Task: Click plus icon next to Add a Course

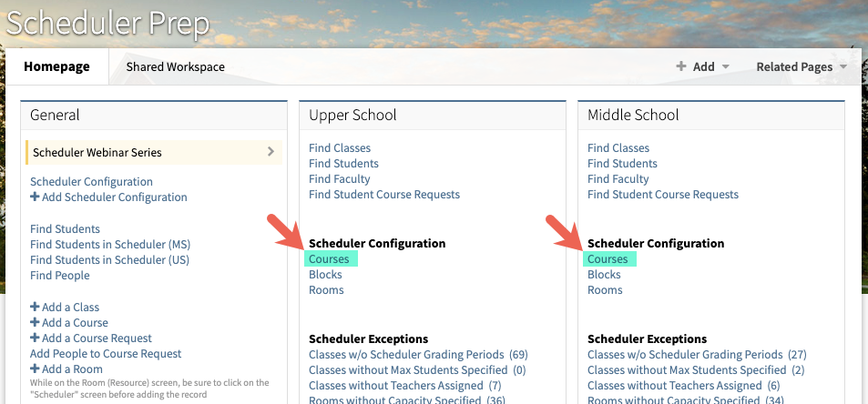Action: pyautogui.click(x=35, y=323)
